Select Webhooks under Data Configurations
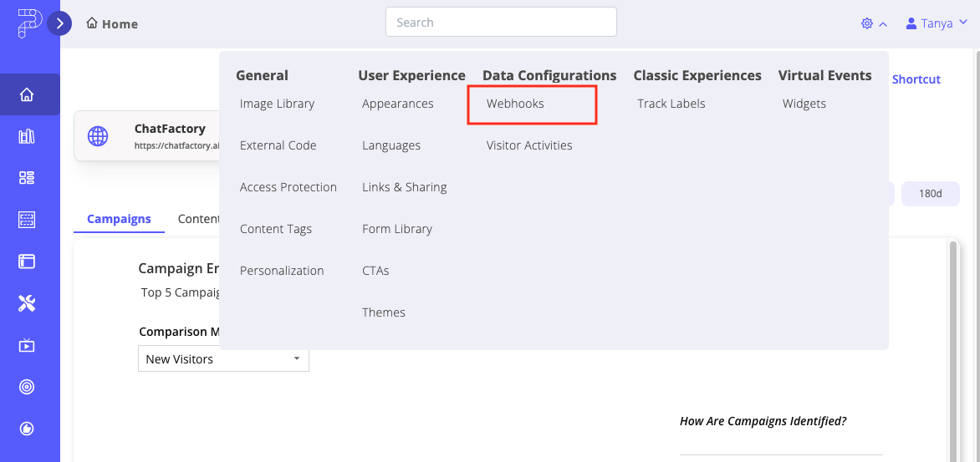 point(515,104)
